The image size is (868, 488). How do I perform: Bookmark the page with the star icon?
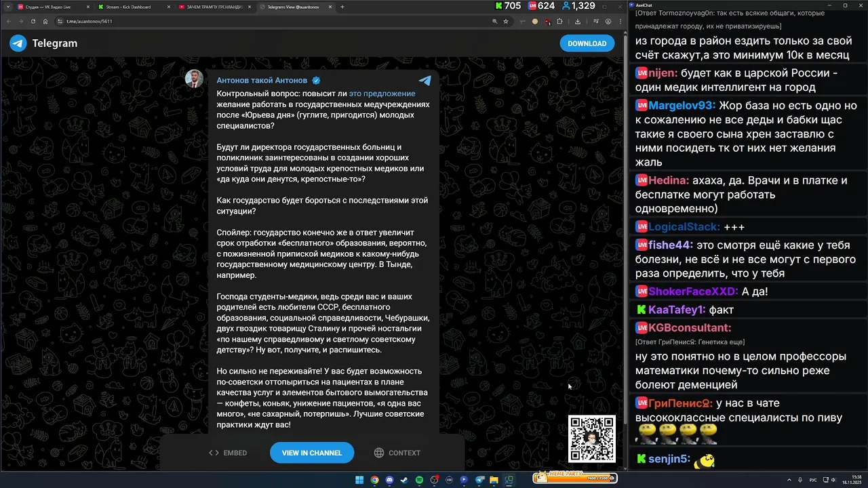(x=506, y=21)
